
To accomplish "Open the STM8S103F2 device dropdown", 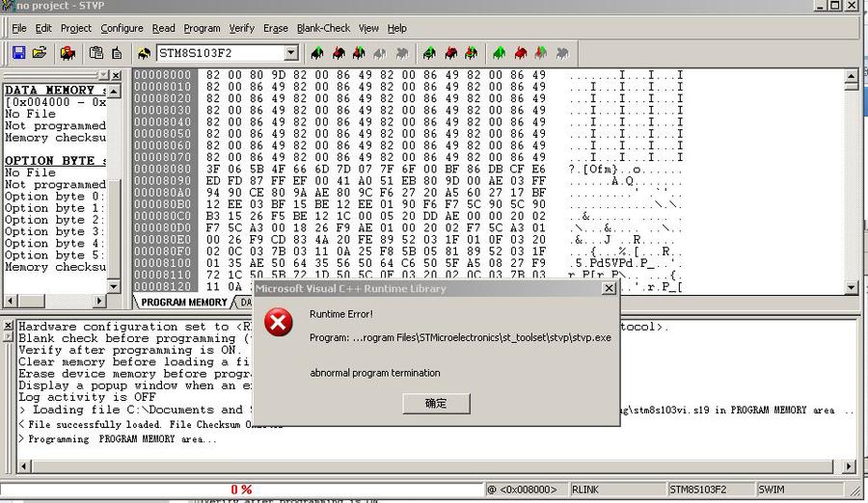I will click(290, 53).
